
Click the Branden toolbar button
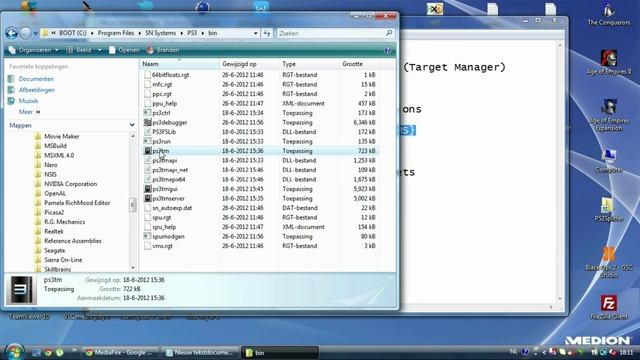[163, 50]
